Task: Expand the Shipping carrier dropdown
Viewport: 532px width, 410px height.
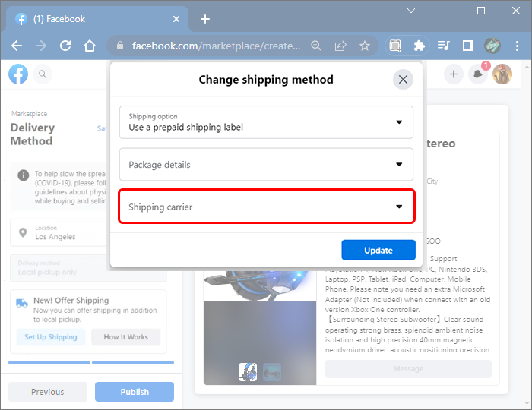Action: (x=266, y=207)
